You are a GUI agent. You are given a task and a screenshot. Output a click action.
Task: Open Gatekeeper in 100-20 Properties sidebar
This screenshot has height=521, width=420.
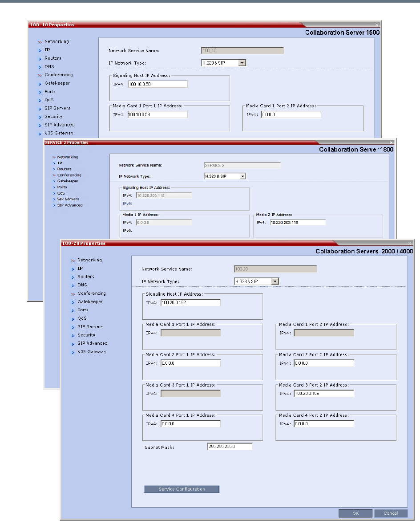(90, 302)
